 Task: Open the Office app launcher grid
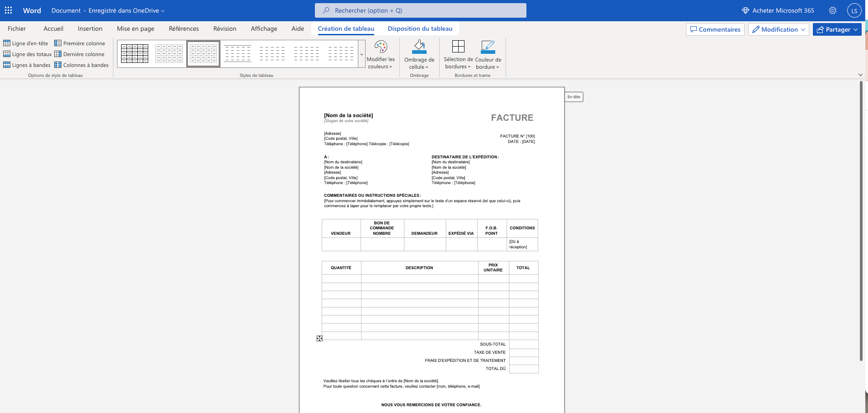(8, 10)
